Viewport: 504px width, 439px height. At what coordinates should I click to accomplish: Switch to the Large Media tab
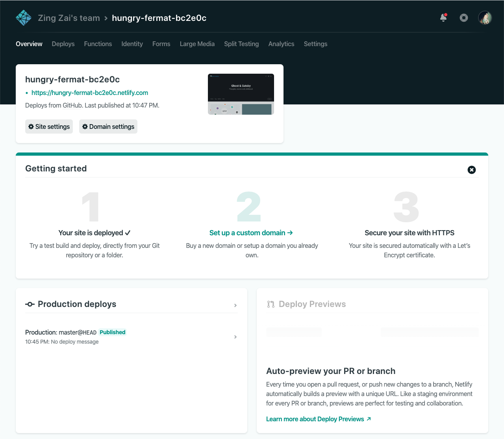(x=197, y=44)
